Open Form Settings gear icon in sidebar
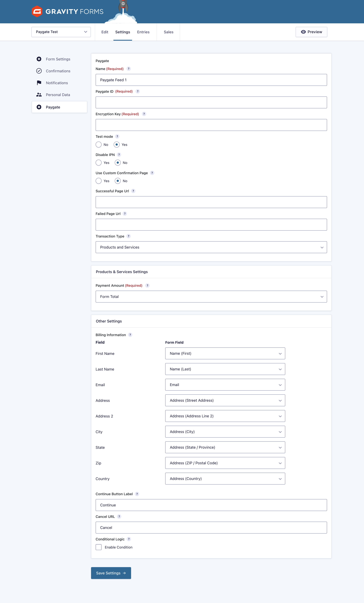The image size is (364, 603). pyautogui.click(x=39, y=59)
